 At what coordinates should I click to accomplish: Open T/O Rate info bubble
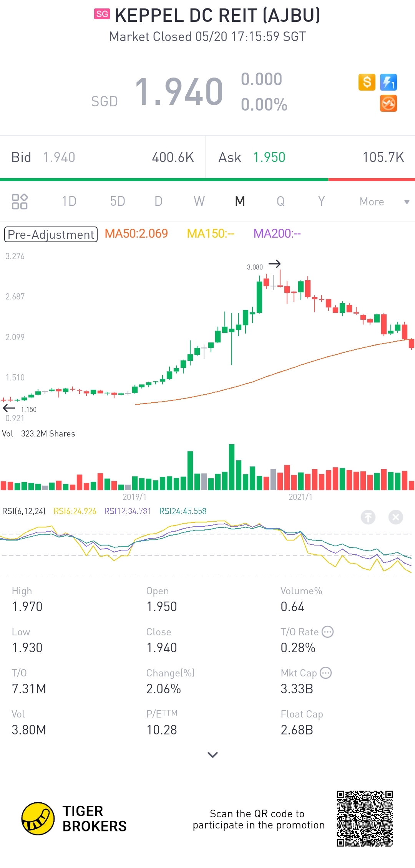328,632
